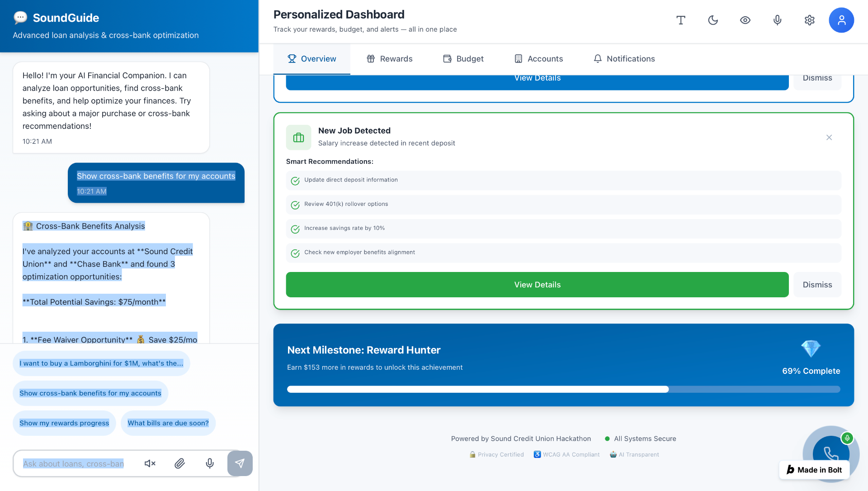
Task: Click the paperclip attachment icon
Action: click(179, 463)
